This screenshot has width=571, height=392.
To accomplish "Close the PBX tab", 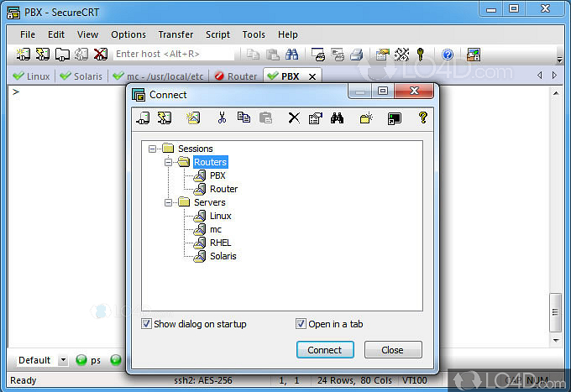I will 312,76.
